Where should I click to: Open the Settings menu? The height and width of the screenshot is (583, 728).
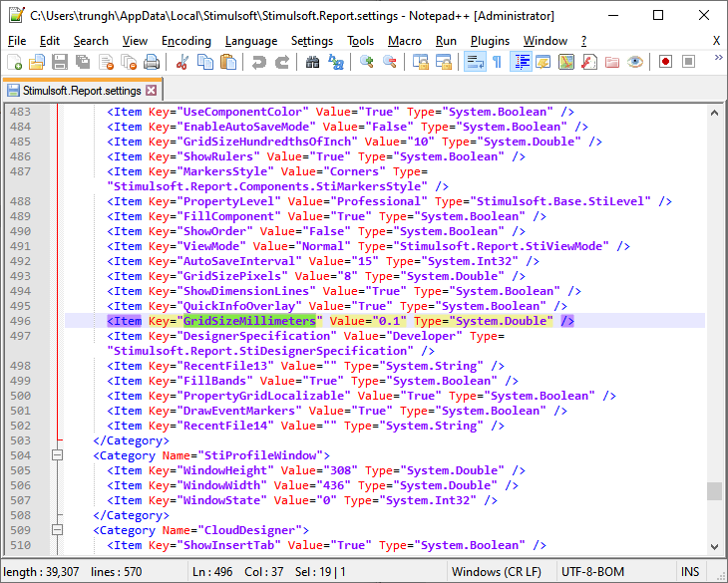coord(312,41)
